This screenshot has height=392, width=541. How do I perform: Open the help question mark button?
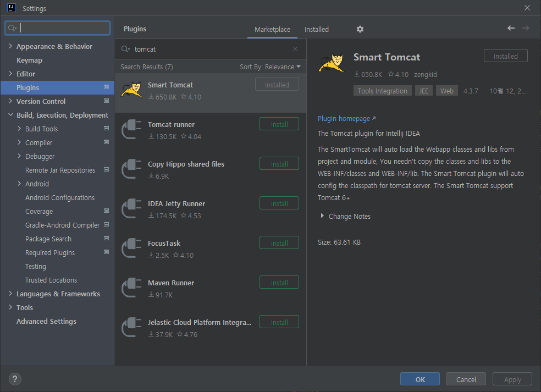tap(15, 379)
